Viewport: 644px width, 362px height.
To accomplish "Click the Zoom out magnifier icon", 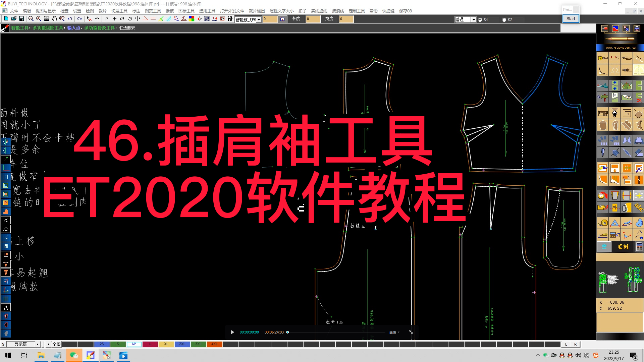I will [x=31, y=19].
